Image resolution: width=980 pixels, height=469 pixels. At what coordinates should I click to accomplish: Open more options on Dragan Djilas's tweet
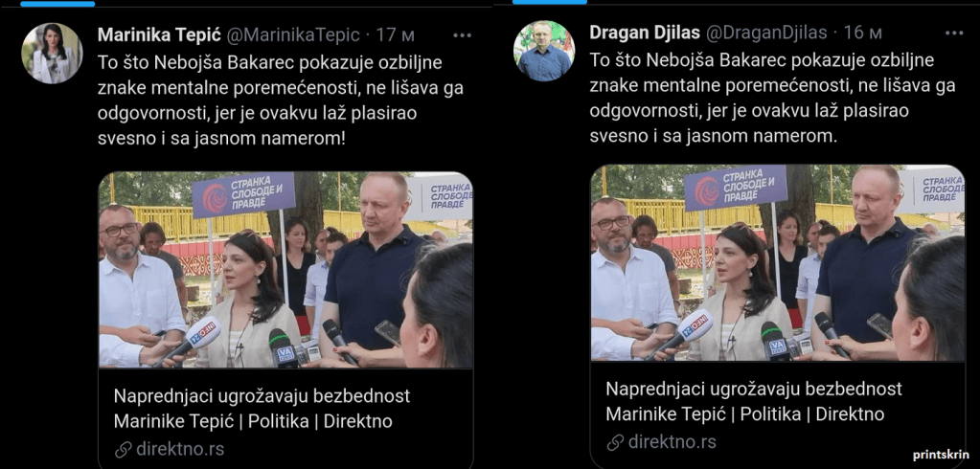954,33
